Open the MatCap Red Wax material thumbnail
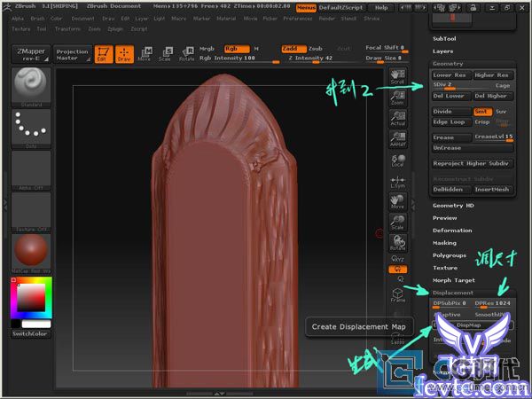The height and width of the screenshot is (399, 532). 31,254
